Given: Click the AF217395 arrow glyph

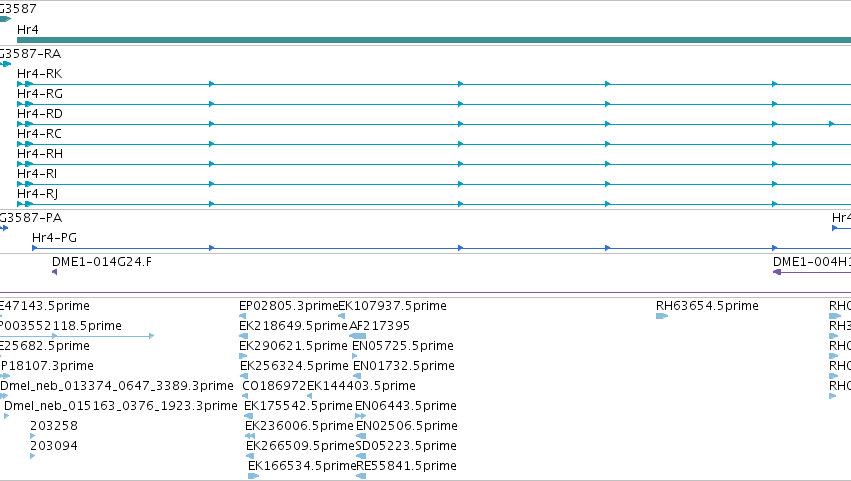Looking at the screenshot, I should click(x=358, y=336).
